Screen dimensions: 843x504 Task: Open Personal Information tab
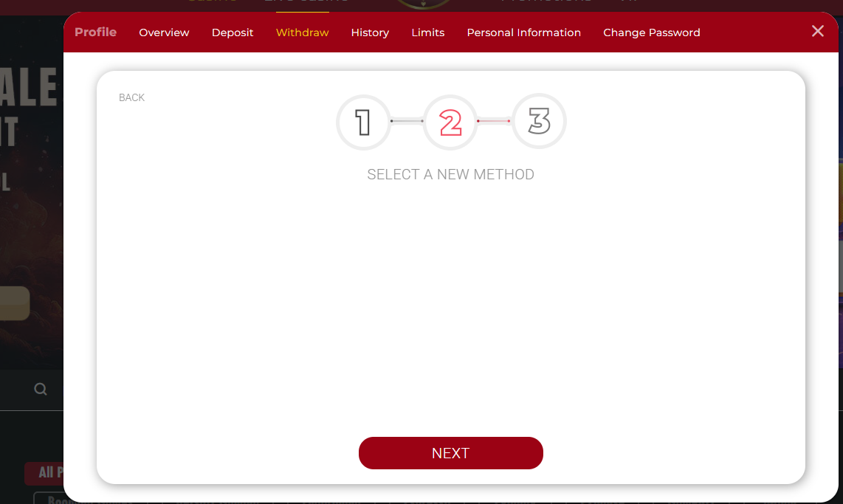[523, 32]
